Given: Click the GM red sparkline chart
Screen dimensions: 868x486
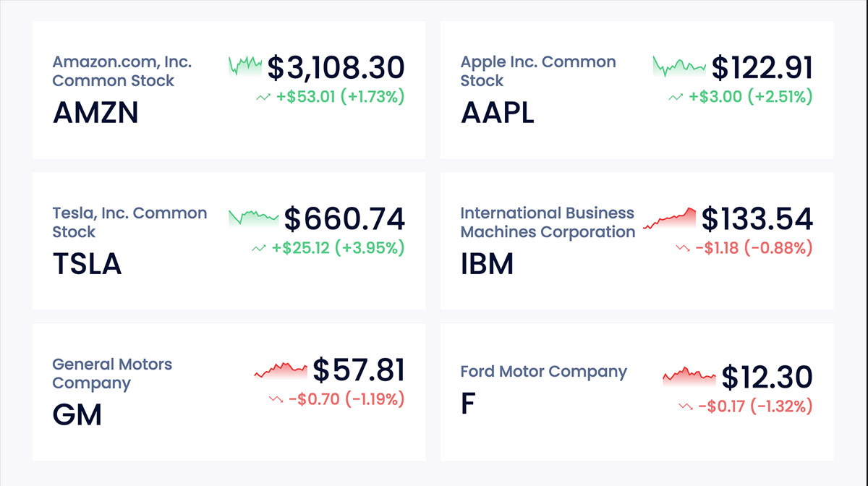Looking at the screenshot, I should pos(281,371).
